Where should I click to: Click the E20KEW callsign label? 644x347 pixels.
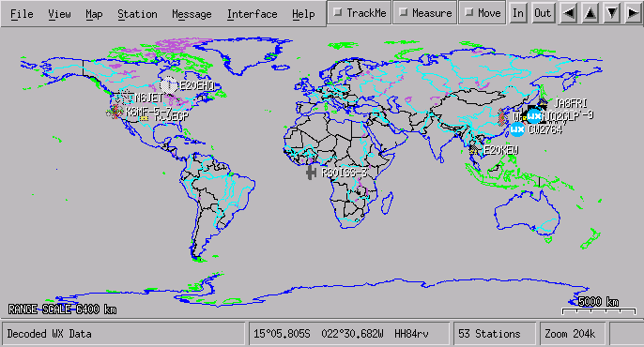501,150
